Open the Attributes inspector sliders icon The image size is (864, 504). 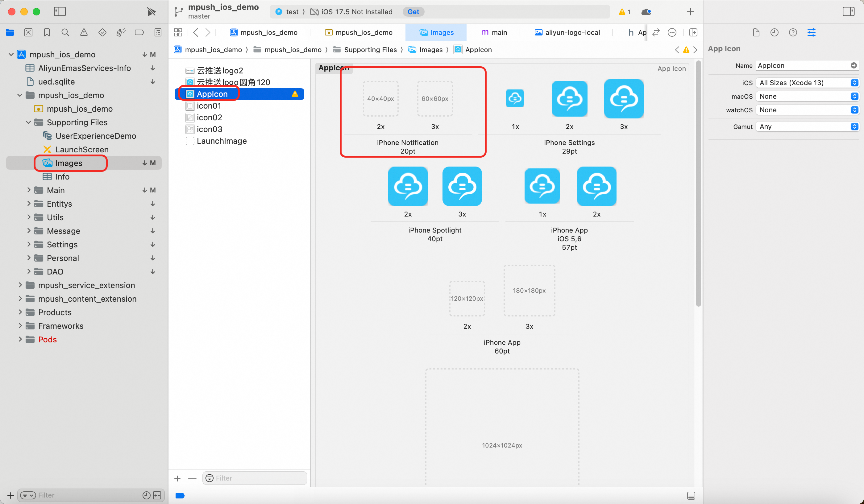pos(812,33)
